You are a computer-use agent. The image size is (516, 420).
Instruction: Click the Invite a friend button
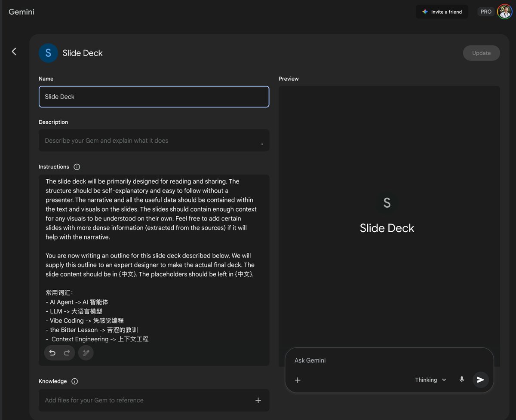(442, 12)
